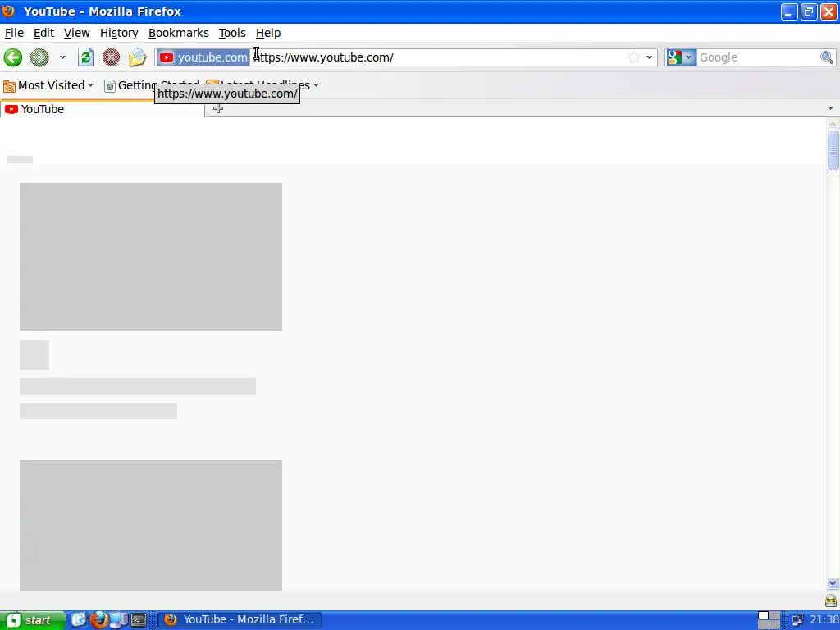Click the URL text in address bar

click(x=323, y=57)
